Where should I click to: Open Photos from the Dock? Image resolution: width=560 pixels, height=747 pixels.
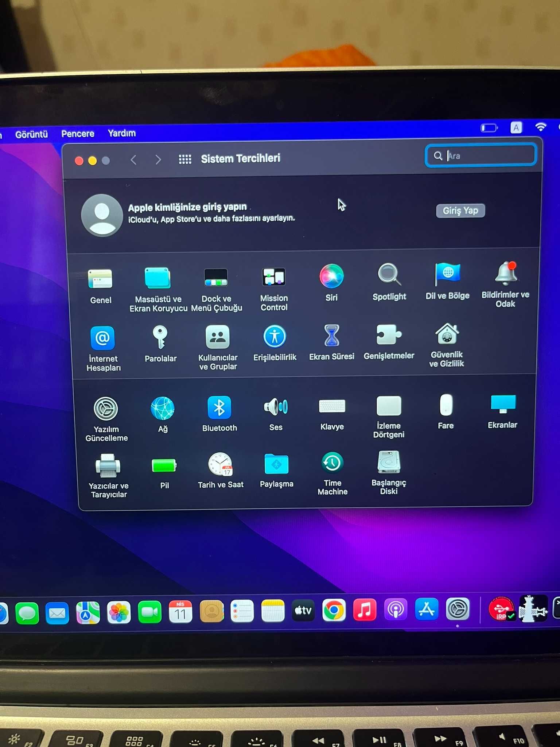point(118,612)
